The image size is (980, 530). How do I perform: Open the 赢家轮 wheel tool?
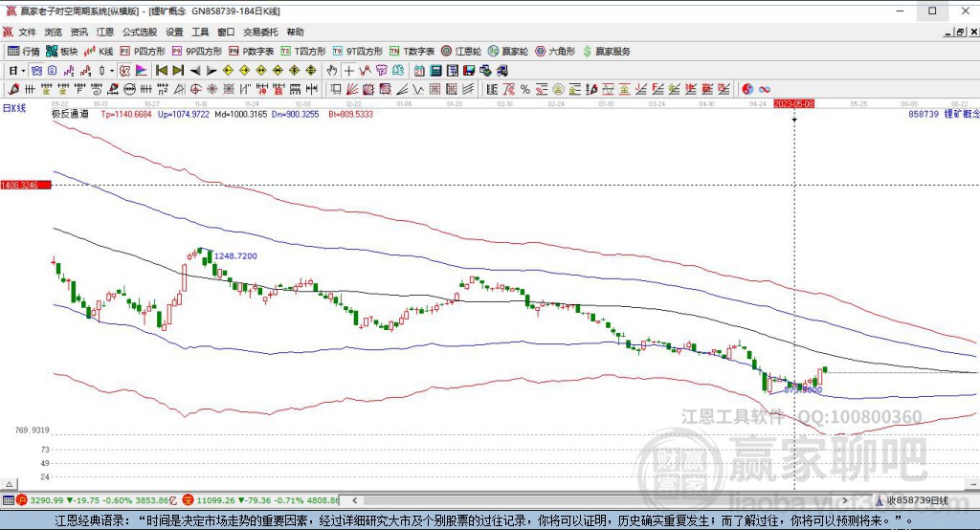coord(508,52)
